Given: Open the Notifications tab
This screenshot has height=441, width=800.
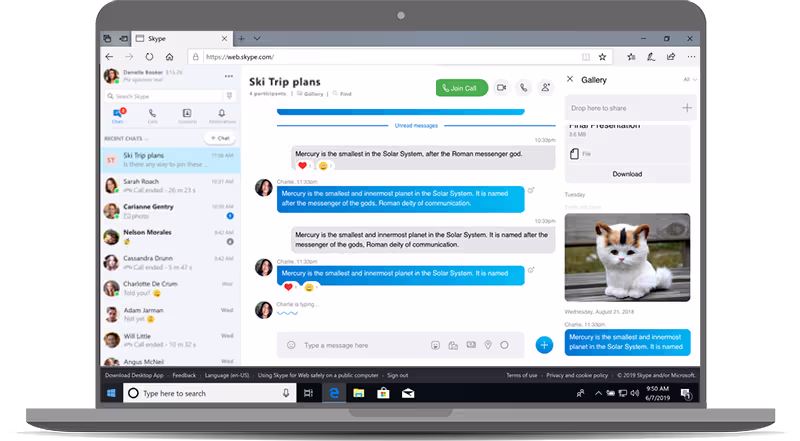Looking at the screenshot, I should point(222,116).
